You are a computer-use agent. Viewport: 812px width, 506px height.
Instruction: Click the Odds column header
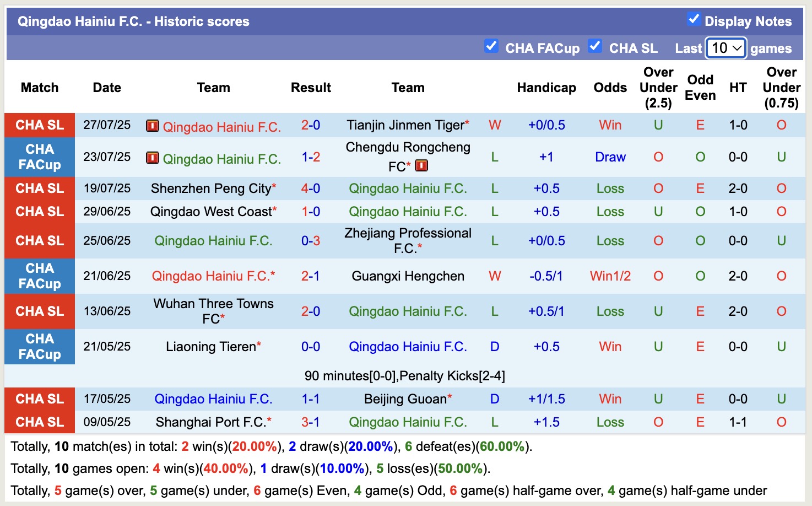(x=609, y=87)
